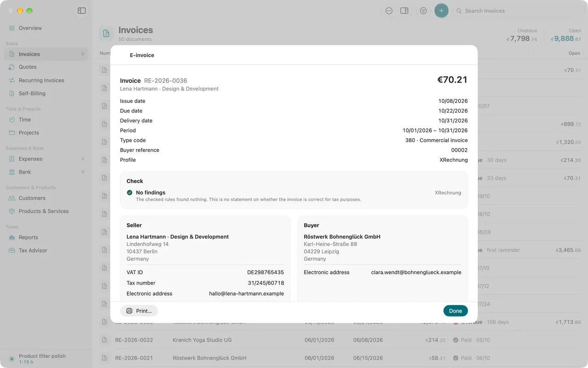The height and width of the screenshot is (368, 588).
Task: Click Kranich Yoga Studio UG in invoice list
Action: point(202,340)
